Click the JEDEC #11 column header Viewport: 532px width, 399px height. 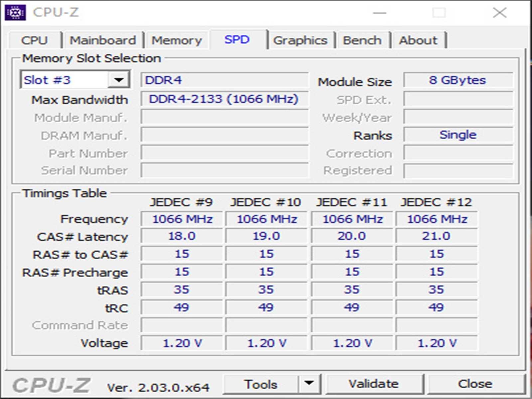351,202
